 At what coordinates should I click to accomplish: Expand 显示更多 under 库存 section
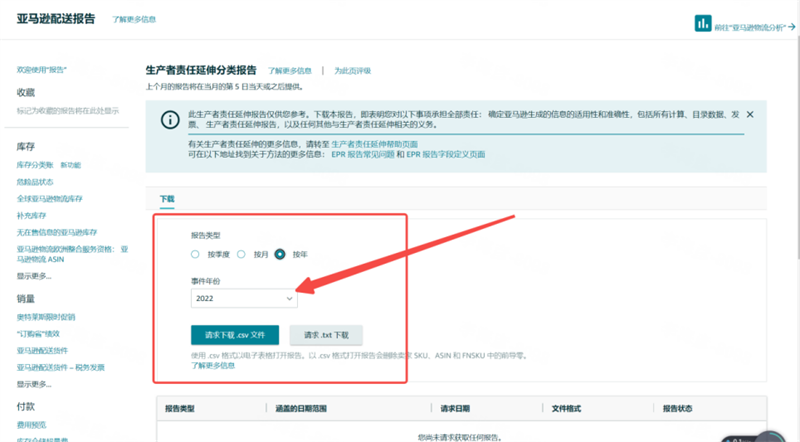[34, 276]
